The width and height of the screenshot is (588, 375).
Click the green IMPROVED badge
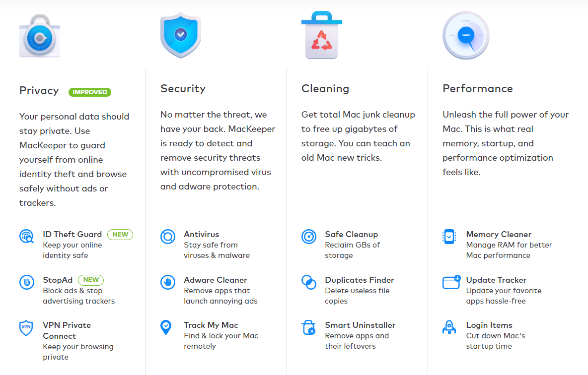click(x=90, y=92)
